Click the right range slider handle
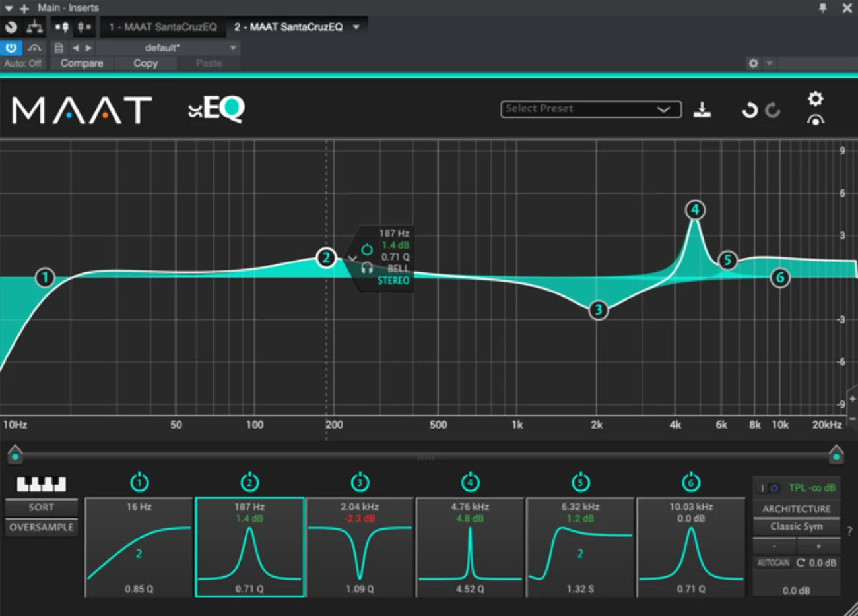Image resolution: width=858 pixels, height=616 pixels. [x=836, y=454]
